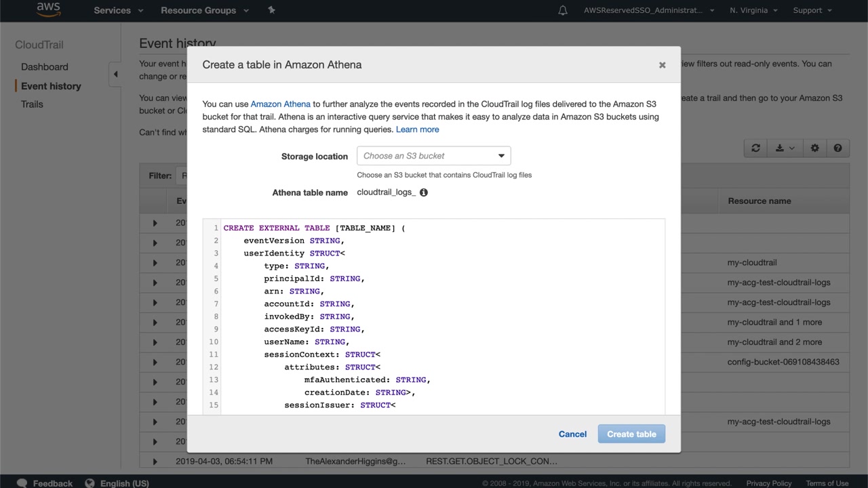Image resolution: width=868 pixels, height=488 pixels.
Task: Click the AWS logo home icon
Action: 48,9
